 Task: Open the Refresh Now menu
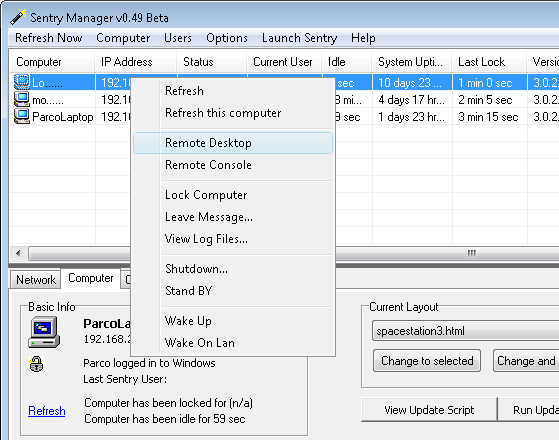[49, 38]
